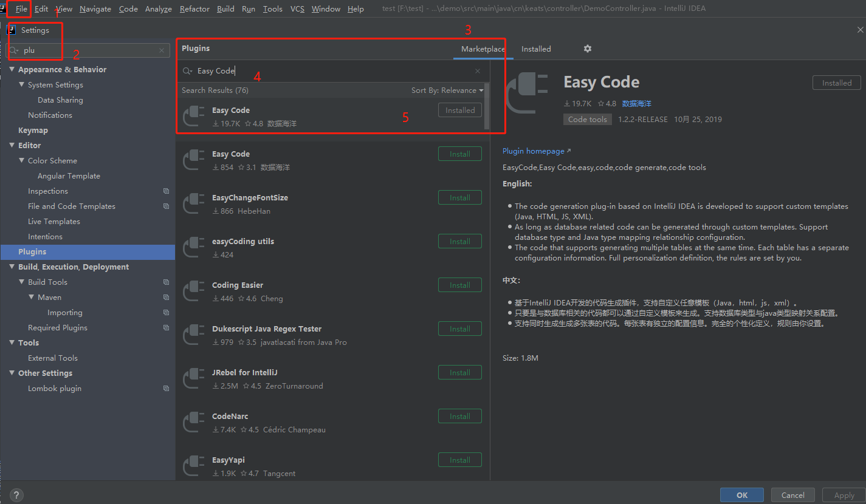Open the Plugins settings gear menu
866x504 pixels.
(x=587, y=49)
